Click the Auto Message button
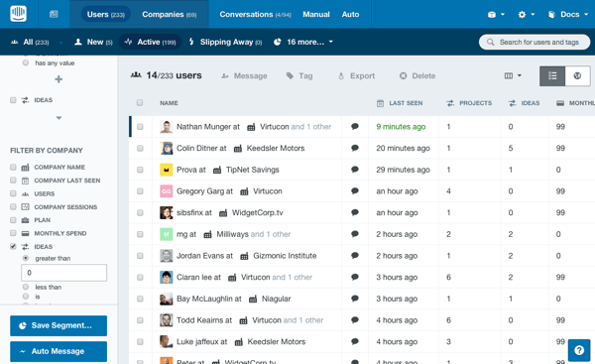Image resolution: width=595 pixels, height=364 pixels. [x=59, y=351]
